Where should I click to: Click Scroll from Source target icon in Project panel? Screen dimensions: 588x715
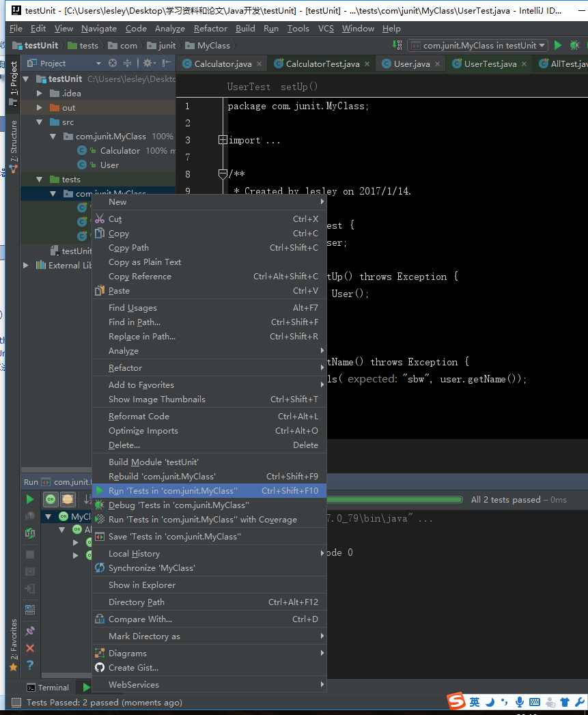coord(113,63)
